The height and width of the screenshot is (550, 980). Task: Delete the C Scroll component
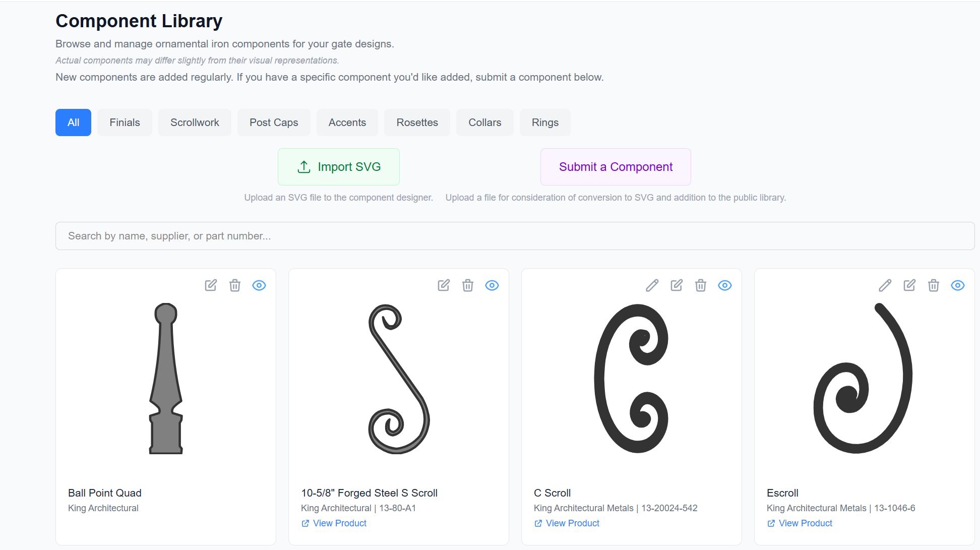[700, 285]
